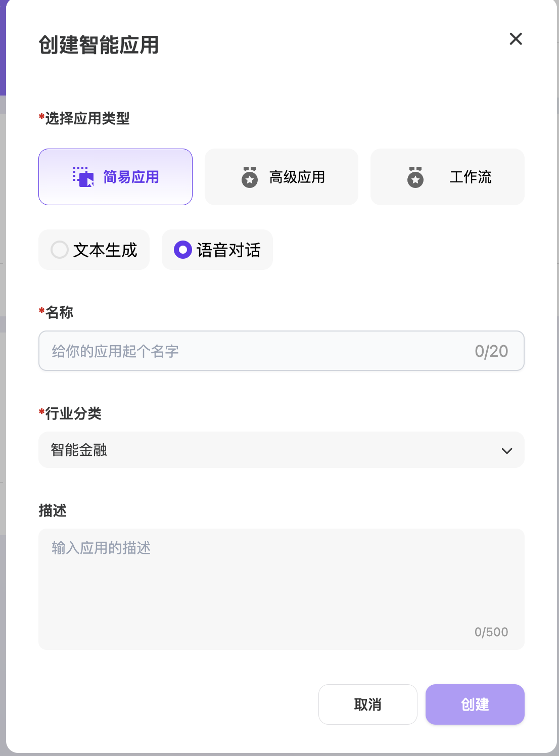Click the chevron arrow in 行业分类 dropdown
The image size is (559, 756).
[x=506, y=451]
